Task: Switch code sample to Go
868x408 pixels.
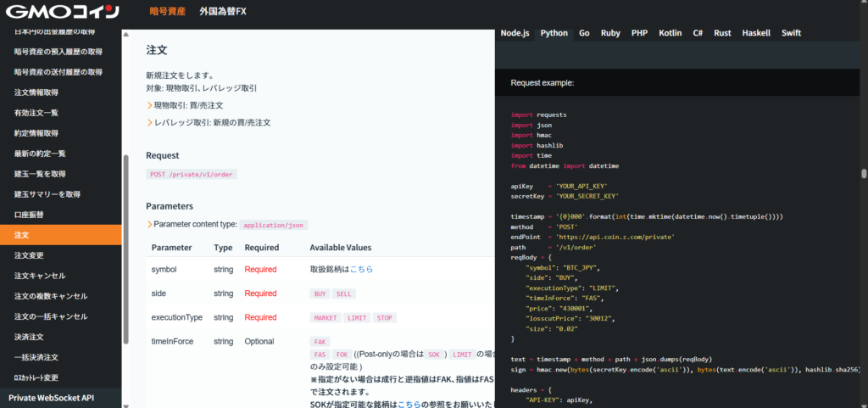Action: coord(584,33)
